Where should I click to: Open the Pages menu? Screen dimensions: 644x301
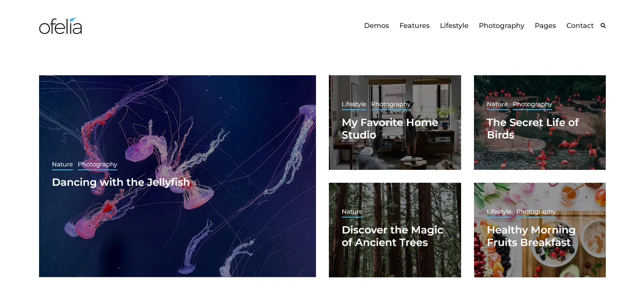tap(545, 26)
